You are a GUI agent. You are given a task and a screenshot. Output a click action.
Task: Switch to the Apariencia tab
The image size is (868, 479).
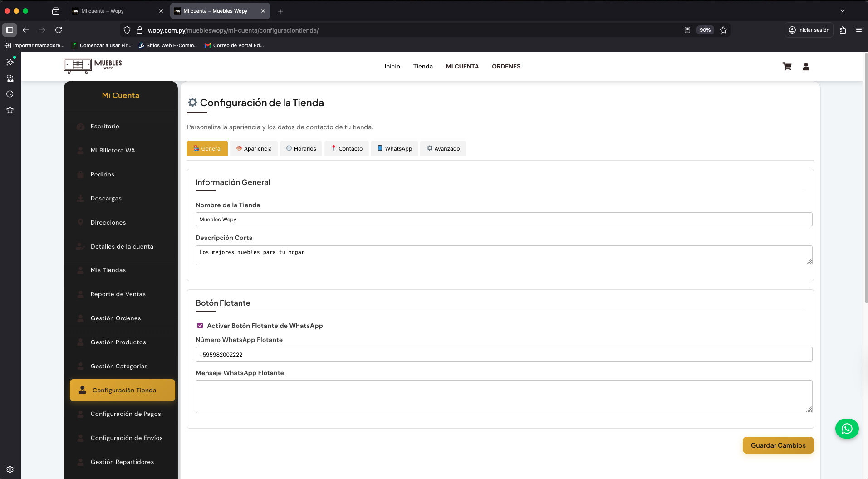coord(254,148)
